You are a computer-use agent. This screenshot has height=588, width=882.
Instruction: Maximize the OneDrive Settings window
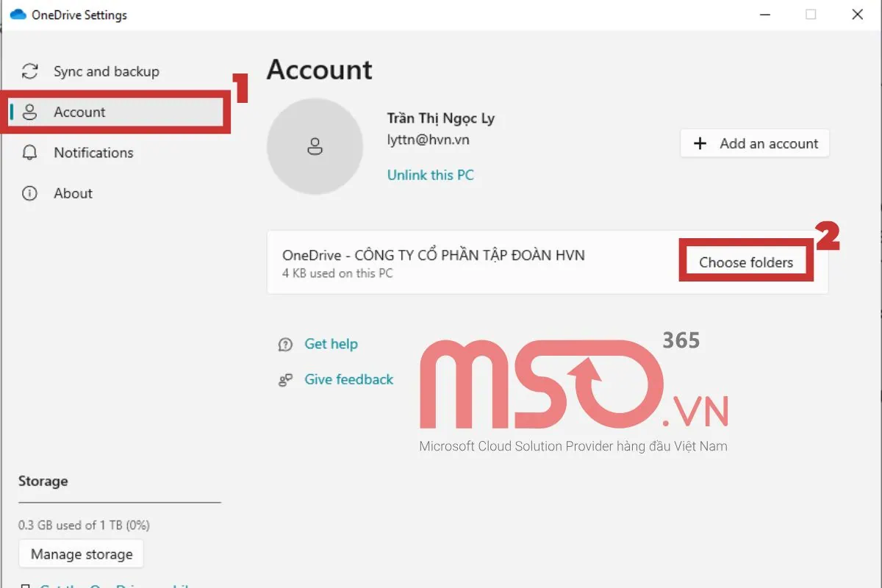tap(811, 15)
